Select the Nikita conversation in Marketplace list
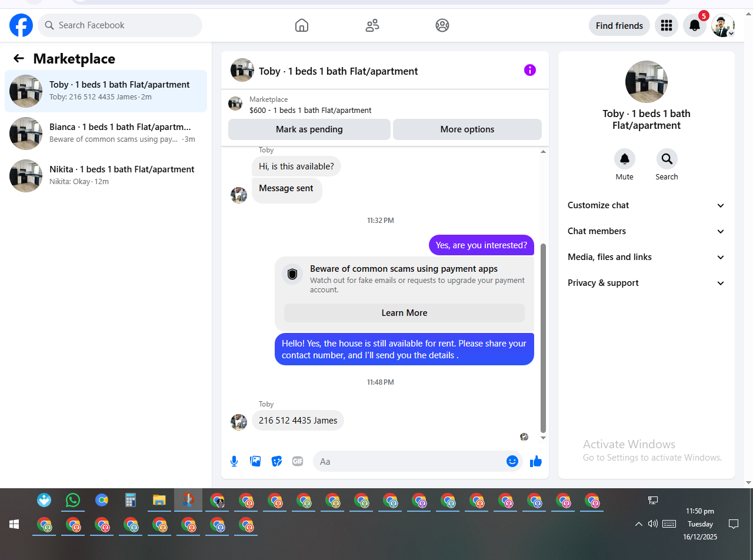Viewport: 753px width, 560px height. point(106,176)
